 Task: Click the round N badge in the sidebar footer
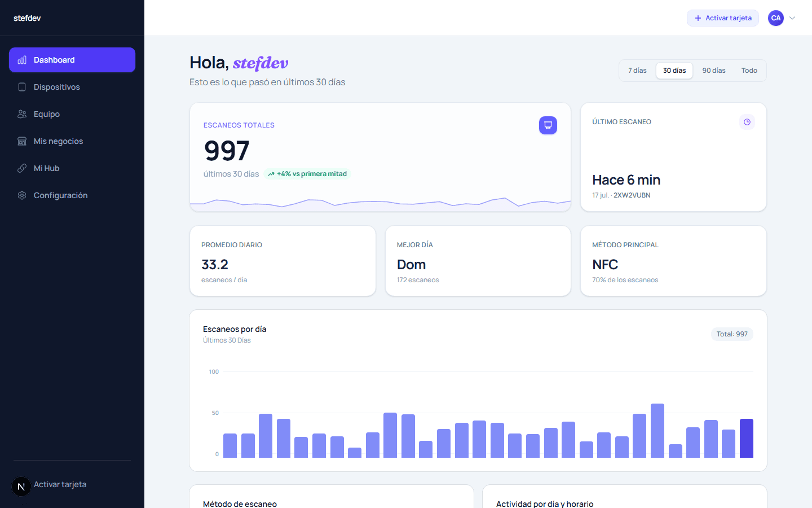tap(21, 487)
